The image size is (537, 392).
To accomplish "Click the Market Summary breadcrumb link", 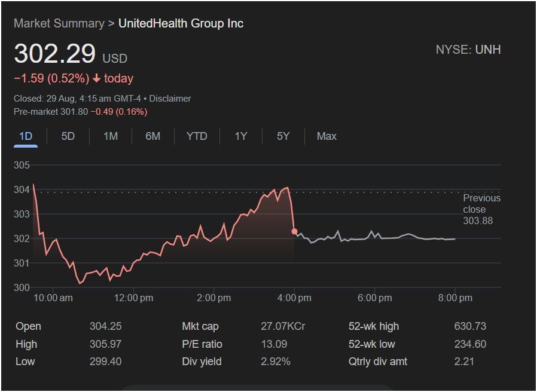I will (x=59, y=23).
